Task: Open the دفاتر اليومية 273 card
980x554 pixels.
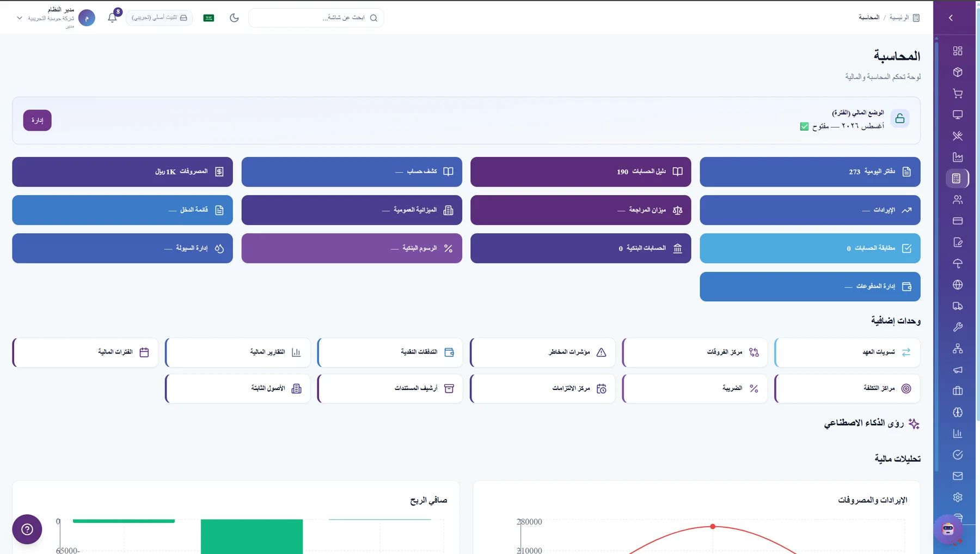Action: click(x=810, y=172)
